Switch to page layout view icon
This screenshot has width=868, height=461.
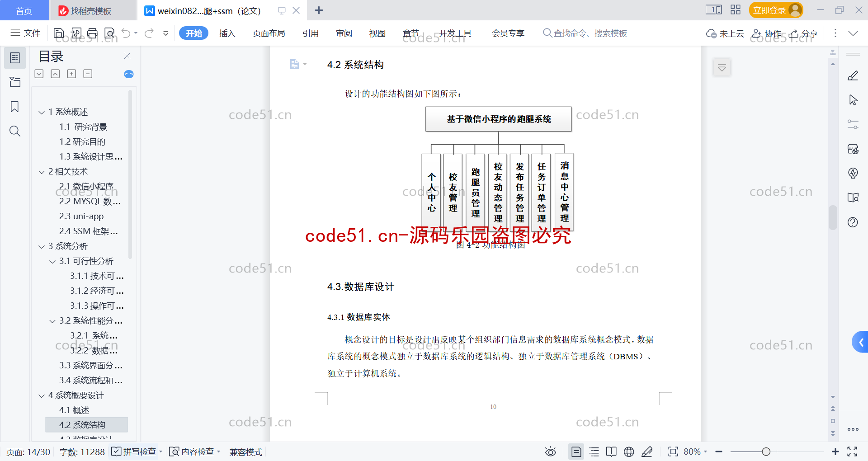coord(576,452)
